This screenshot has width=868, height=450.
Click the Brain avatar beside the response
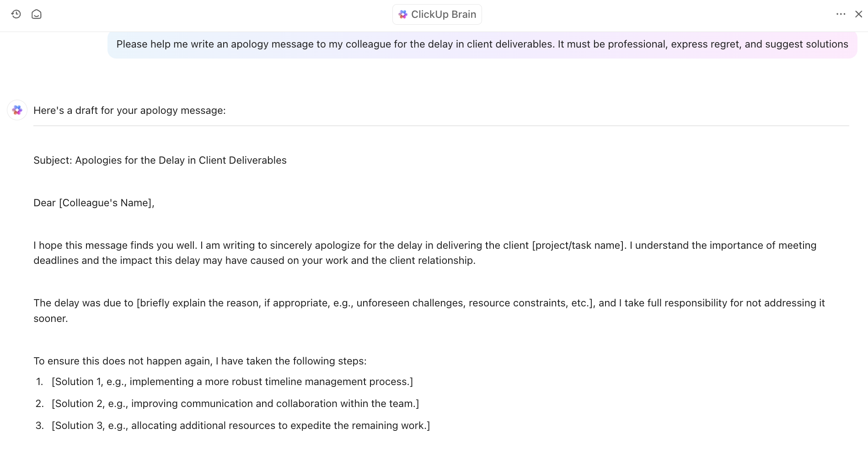tap(17, 110)
